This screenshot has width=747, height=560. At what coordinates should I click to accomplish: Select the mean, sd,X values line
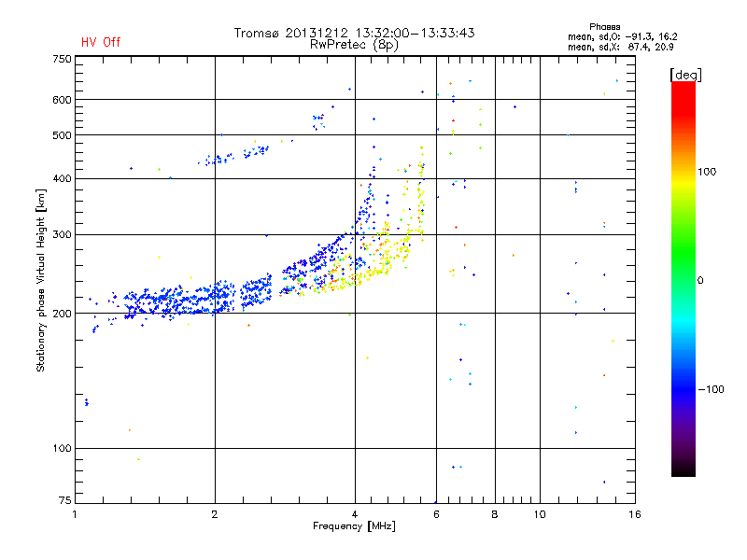point(620,47)
